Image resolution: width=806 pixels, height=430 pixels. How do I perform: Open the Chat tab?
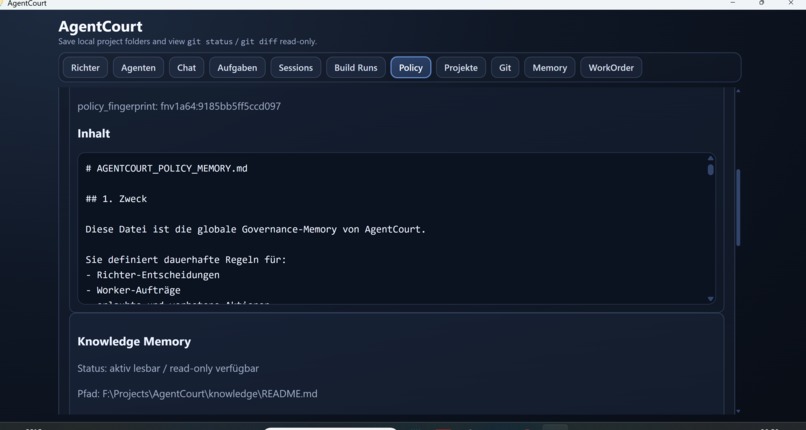pyautogui.click(x=186, y=67)
